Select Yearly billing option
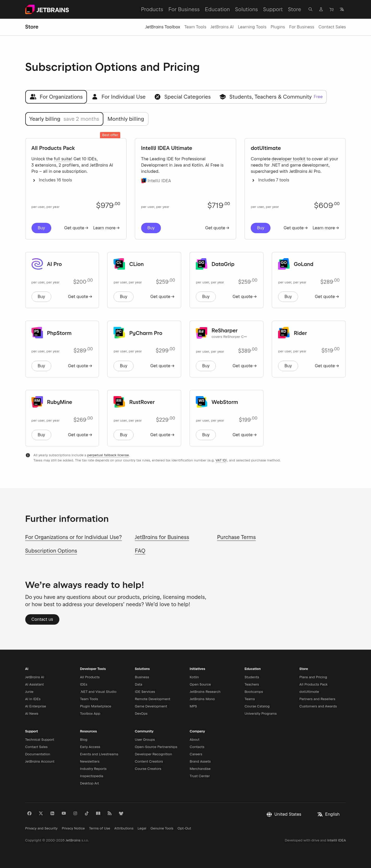 coord(64,119)
